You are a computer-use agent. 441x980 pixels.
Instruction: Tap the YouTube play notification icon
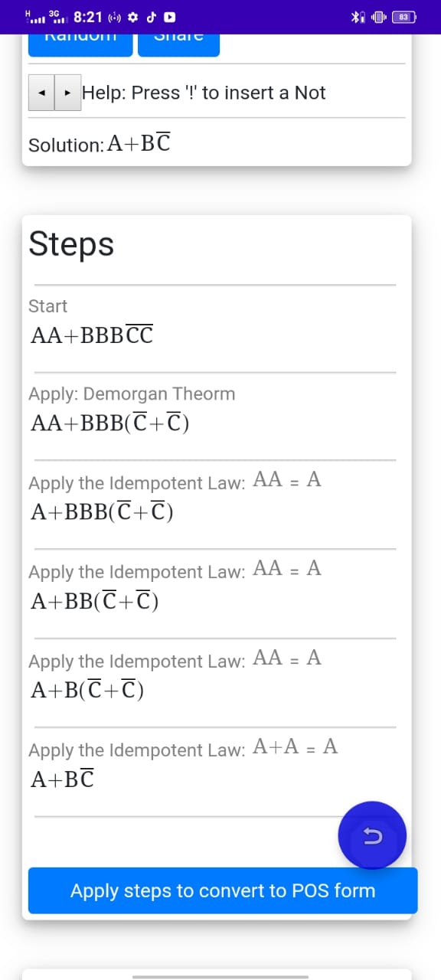pyautogui.click(x=170, y=17)
